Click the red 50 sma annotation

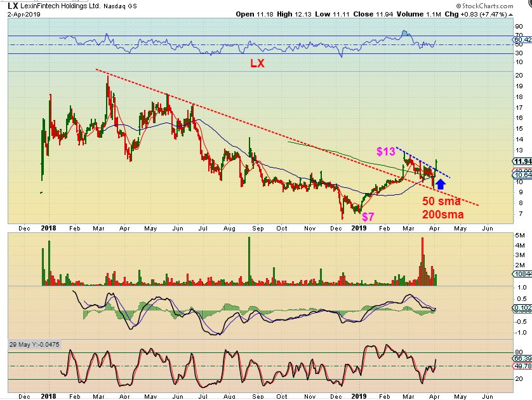[x=441, y=201]
